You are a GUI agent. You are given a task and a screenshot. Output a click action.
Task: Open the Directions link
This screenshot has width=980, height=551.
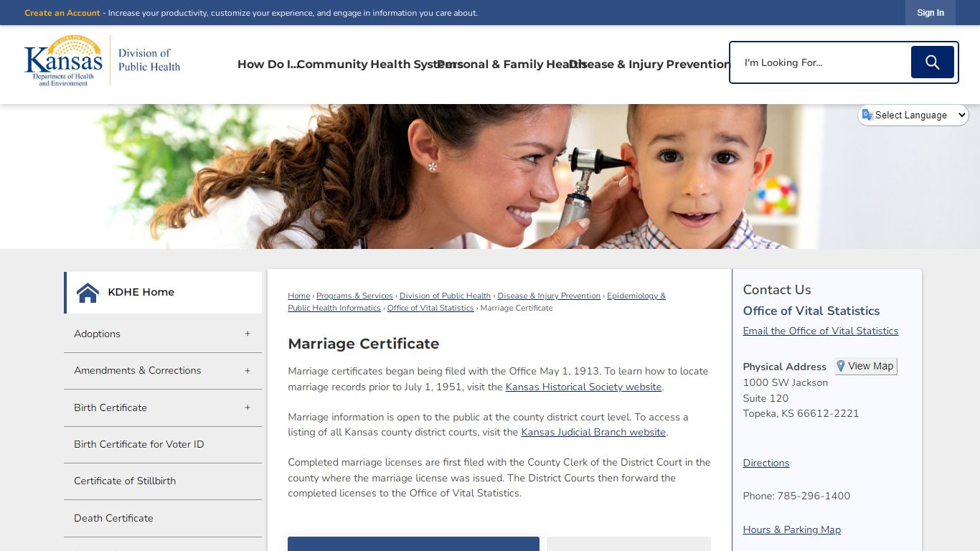(x=766, y=463)
